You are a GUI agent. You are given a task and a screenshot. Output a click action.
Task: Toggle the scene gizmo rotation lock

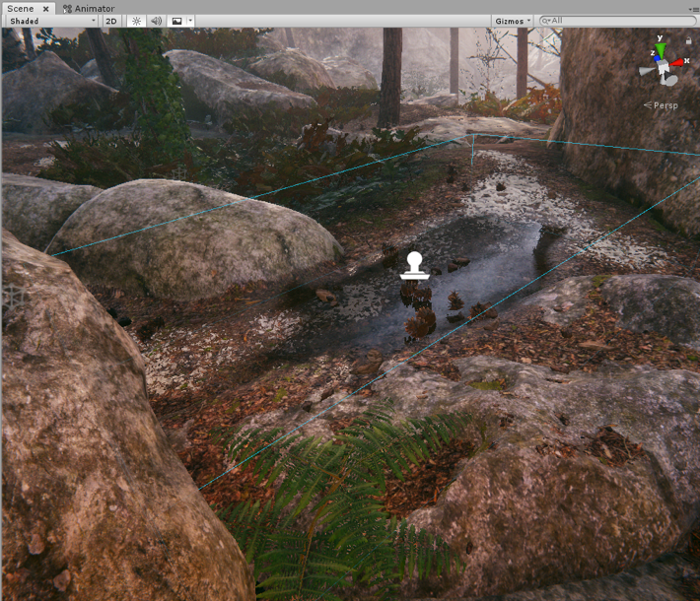687,41
